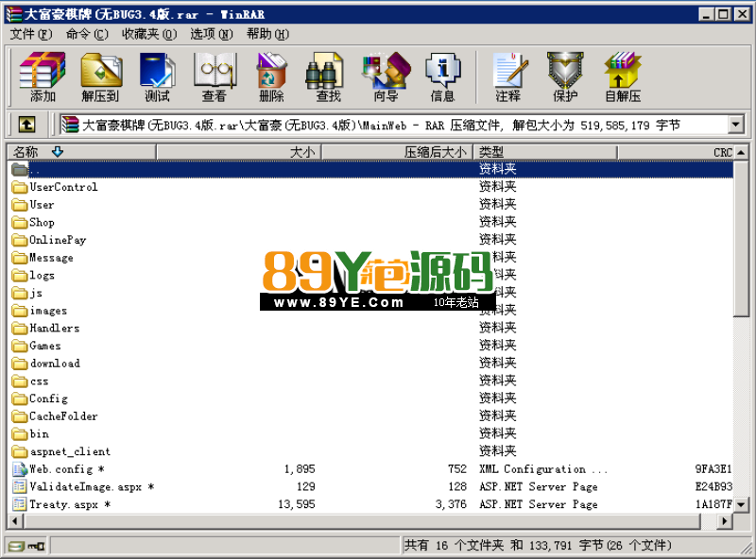Click horizontal scrollbar right arrow
The width and height of the screenshot is (756, 559).
(725, 521)
